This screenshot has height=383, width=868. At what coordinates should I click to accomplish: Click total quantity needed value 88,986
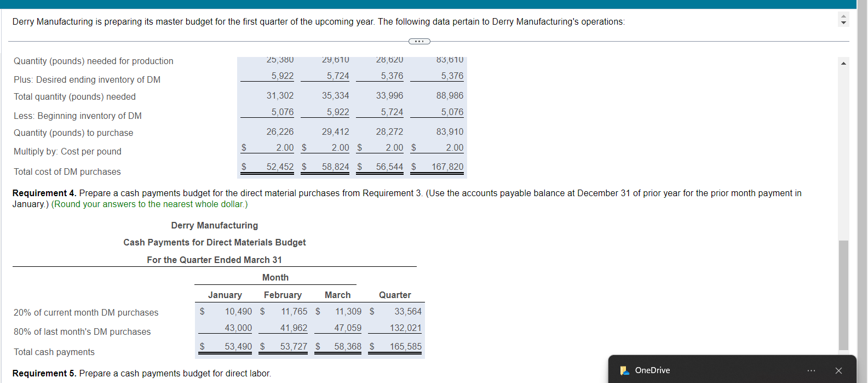[450, 95]
